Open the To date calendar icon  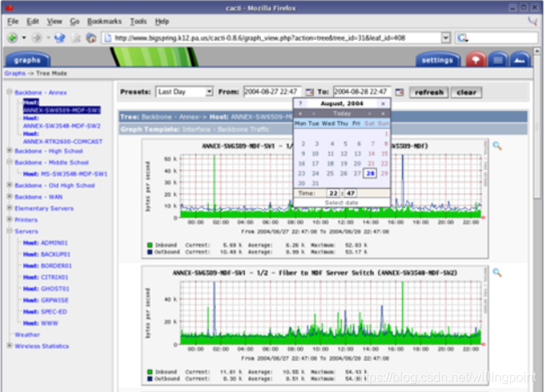pyautogui.click(x=400, y=92)
